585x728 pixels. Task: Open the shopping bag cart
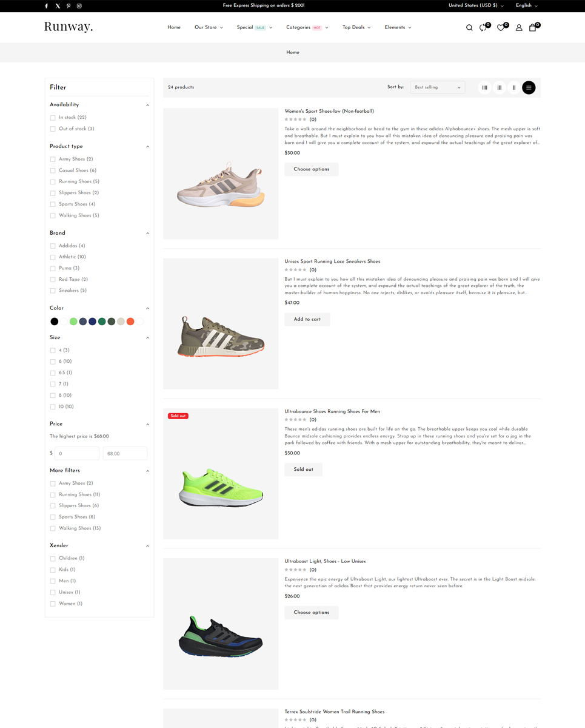point(533,27)
